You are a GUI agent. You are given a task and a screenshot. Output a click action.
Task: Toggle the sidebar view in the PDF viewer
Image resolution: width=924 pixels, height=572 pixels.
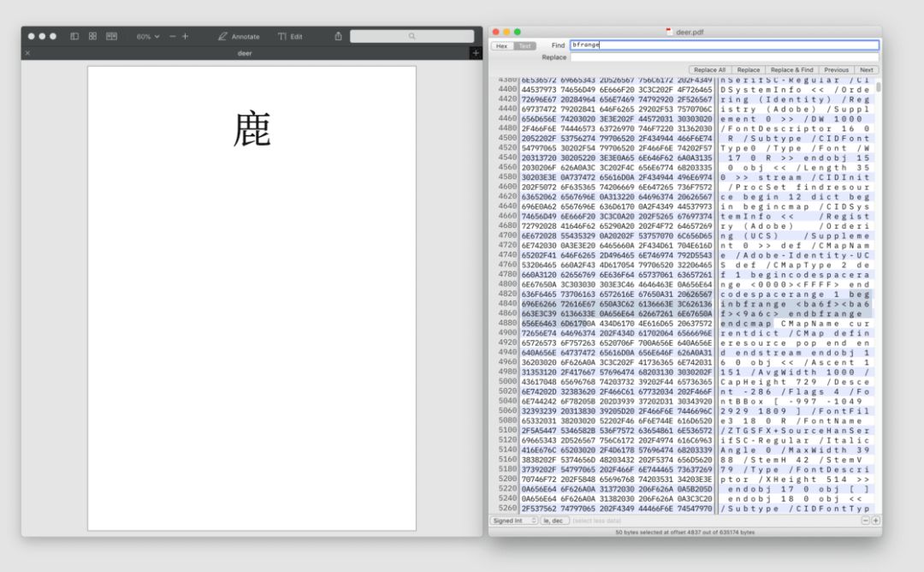click(75, 37)
